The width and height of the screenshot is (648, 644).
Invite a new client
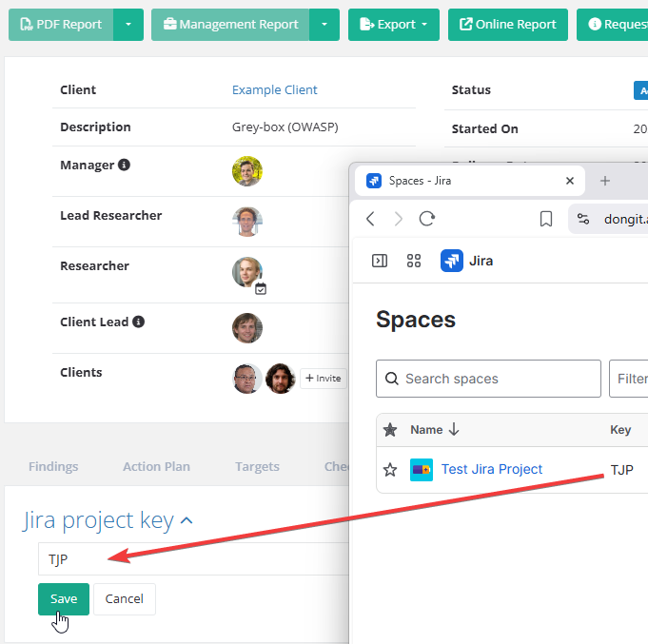[324, 379]
